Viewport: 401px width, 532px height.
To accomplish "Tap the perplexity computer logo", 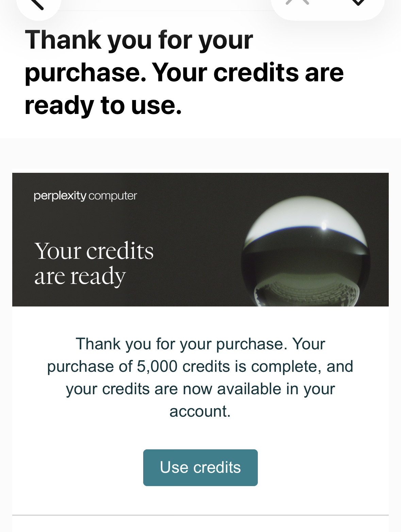I will (85, 196).
